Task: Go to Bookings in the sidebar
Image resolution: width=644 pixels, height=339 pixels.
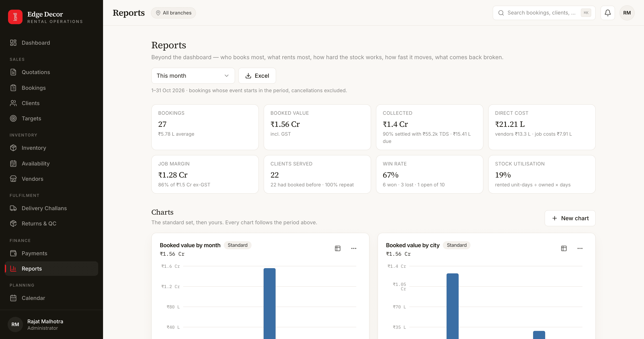Action: pos(52,88)
